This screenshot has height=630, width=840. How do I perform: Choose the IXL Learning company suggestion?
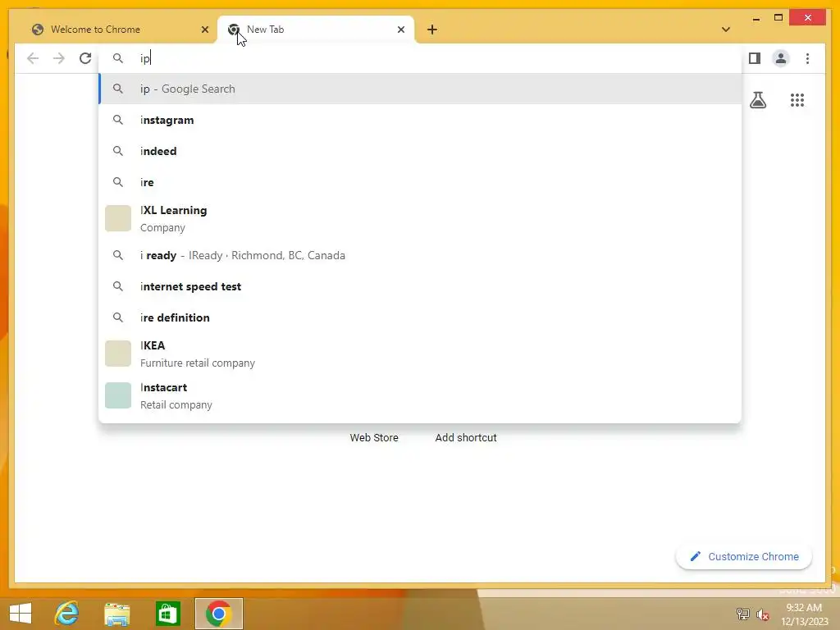[x=421, y=218]
